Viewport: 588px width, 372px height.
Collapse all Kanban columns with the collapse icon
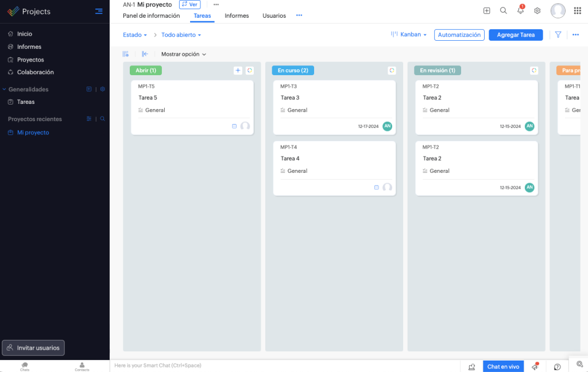(145, 53)
